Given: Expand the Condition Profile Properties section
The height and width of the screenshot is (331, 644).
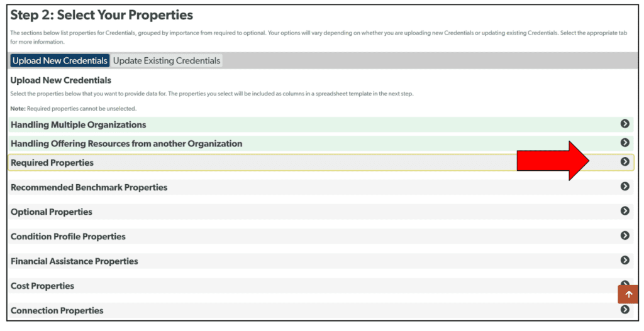Looking at the screenshot, I should pyautogui.click(x=321, y=236).
